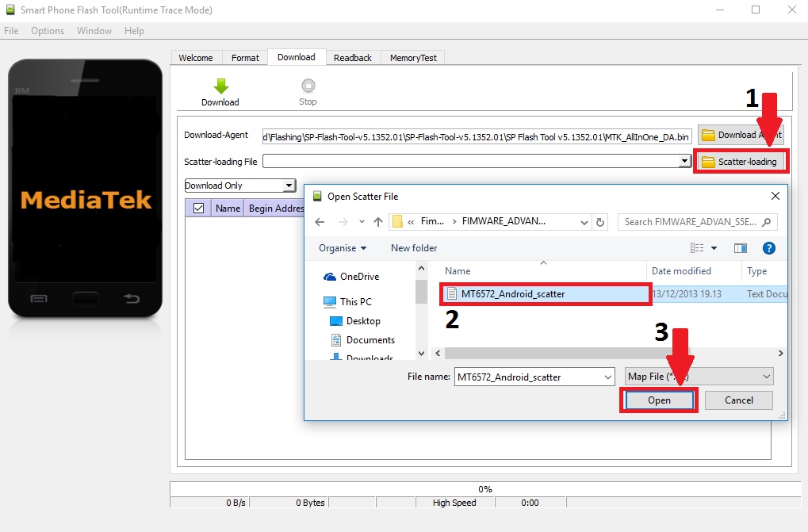Screen dimensions: 808x532
Task: Click the search magnifier icon
Action: (x=766, y=222)
